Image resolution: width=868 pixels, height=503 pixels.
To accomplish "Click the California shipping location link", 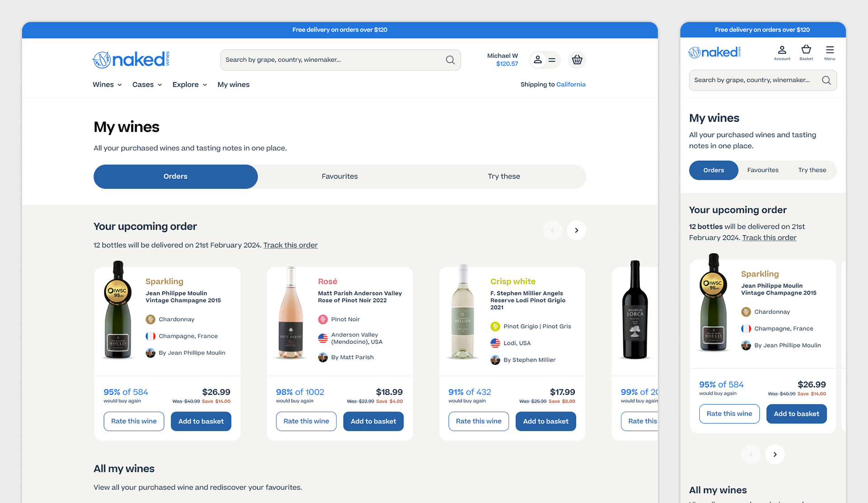I will coord(571,85).
